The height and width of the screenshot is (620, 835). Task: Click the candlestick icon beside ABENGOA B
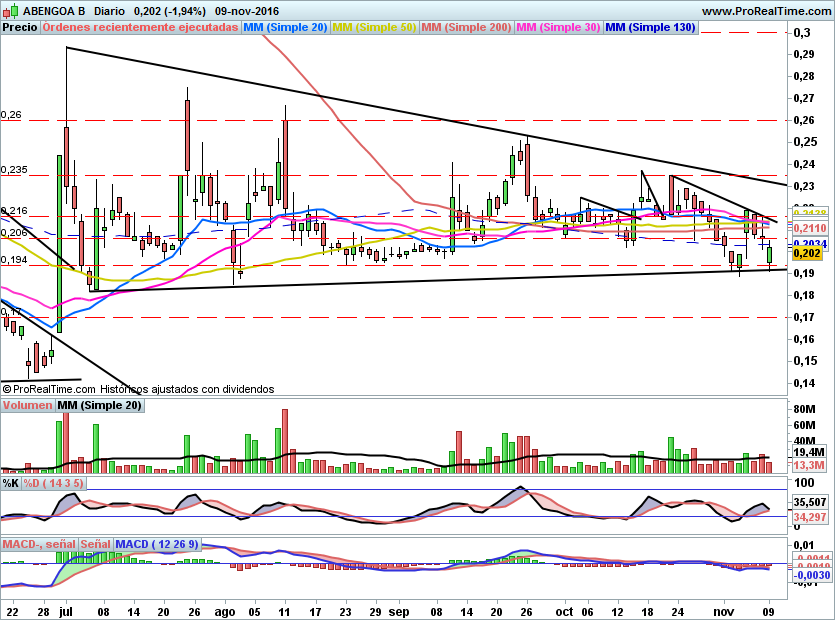11,11
